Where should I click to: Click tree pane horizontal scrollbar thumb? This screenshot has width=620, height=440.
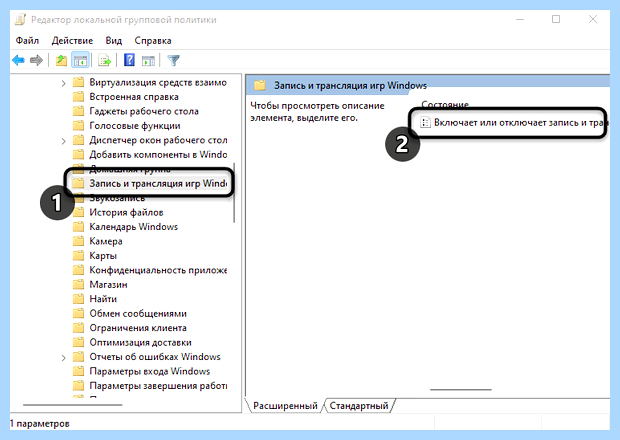tap(73, 405)
